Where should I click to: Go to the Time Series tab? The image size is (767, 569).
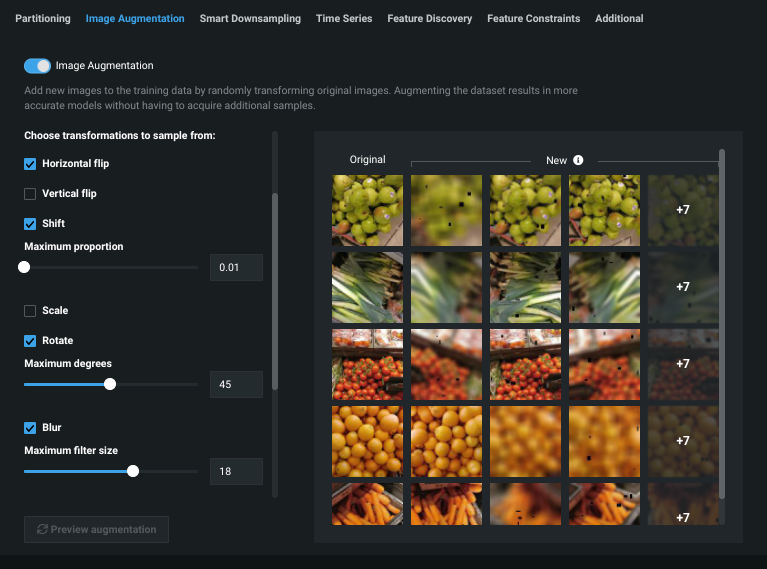point(344,18)
